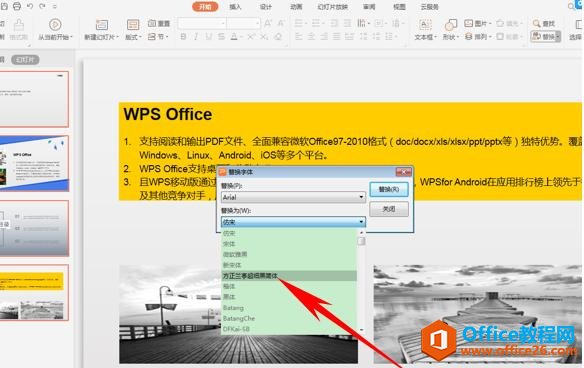Click the new slide (新建幻灯片) icon
This screenshot has width=584, height=368.
coord(102,25)
